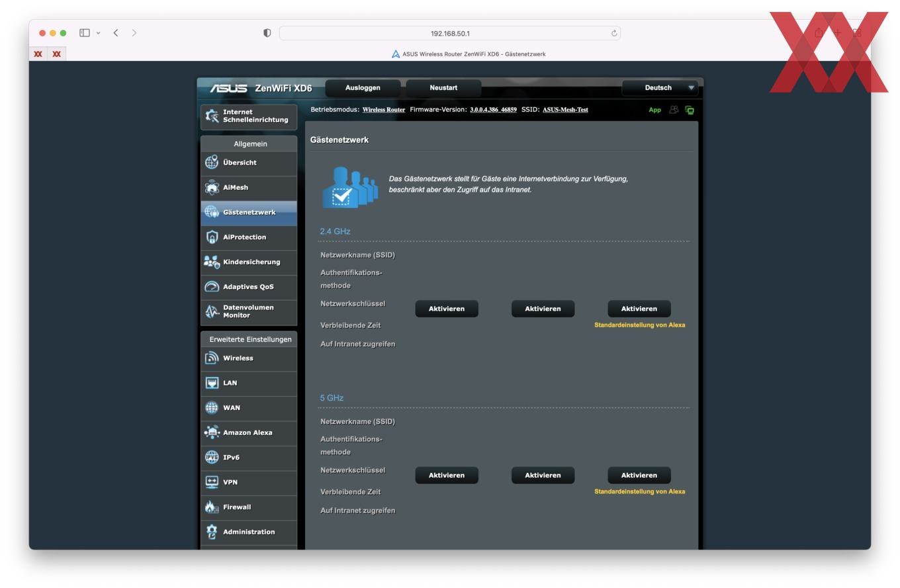Open the firmware version 3.0.0.4.386_46859 link
Viewport: 900px width, 588px height.
click(x=493, y=110)
